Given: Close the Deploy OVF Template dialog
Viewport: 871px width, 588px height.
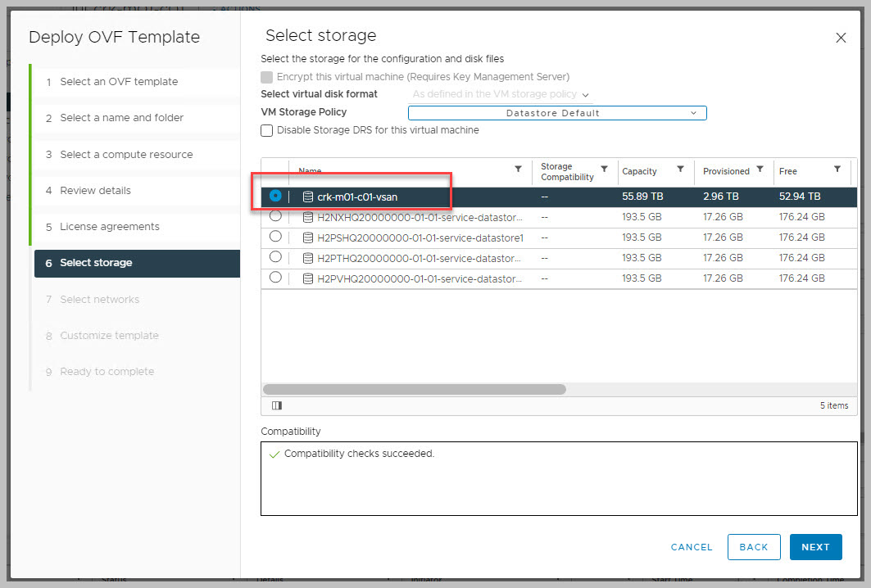Looking at the screenshot, I should point(840,38).
